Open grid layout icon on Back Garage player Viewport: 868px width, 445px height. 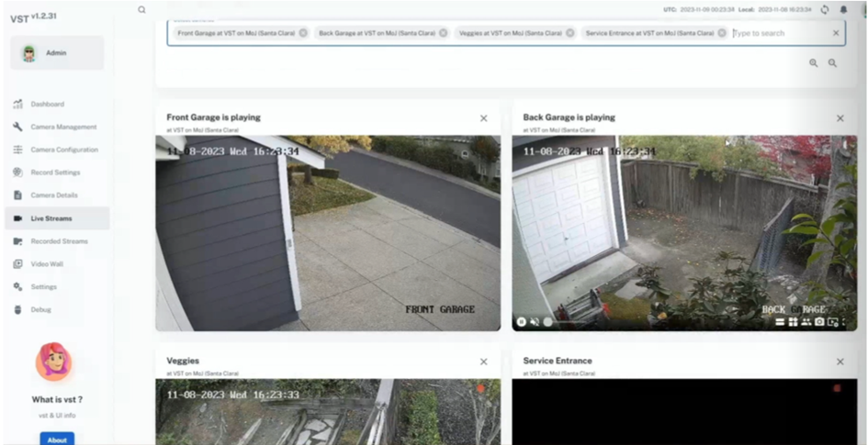[794, 322]
